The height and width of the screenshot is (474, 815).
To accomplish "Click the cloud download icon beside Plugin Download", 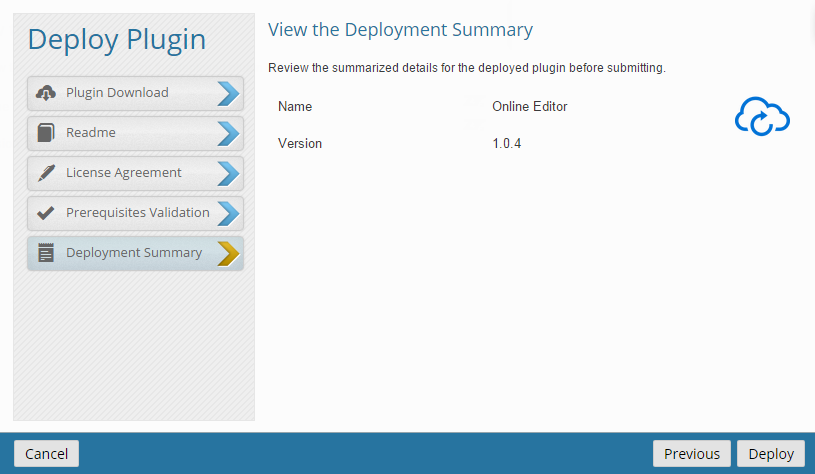I will [x=45, y=93].
